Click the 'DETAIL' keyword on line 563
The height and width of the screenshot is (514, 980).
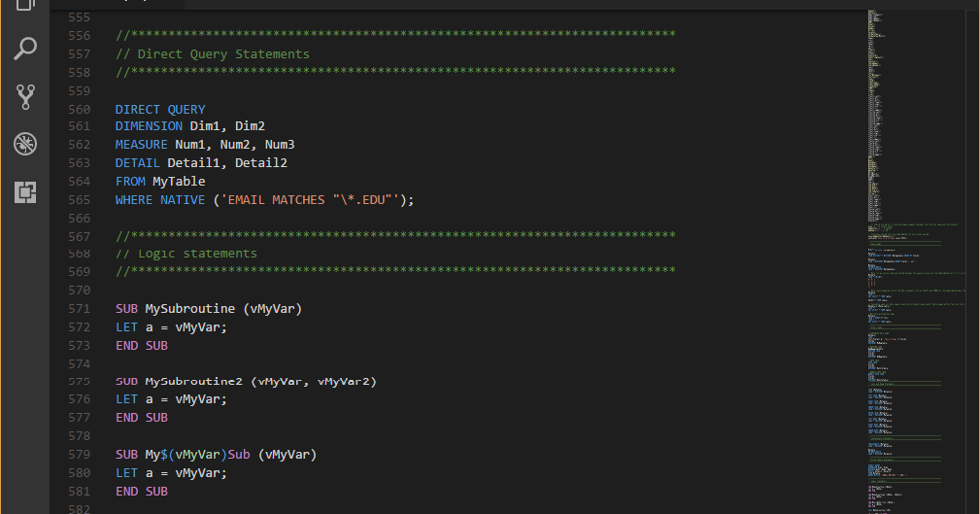pyautogui.click(x=138, y=163)
